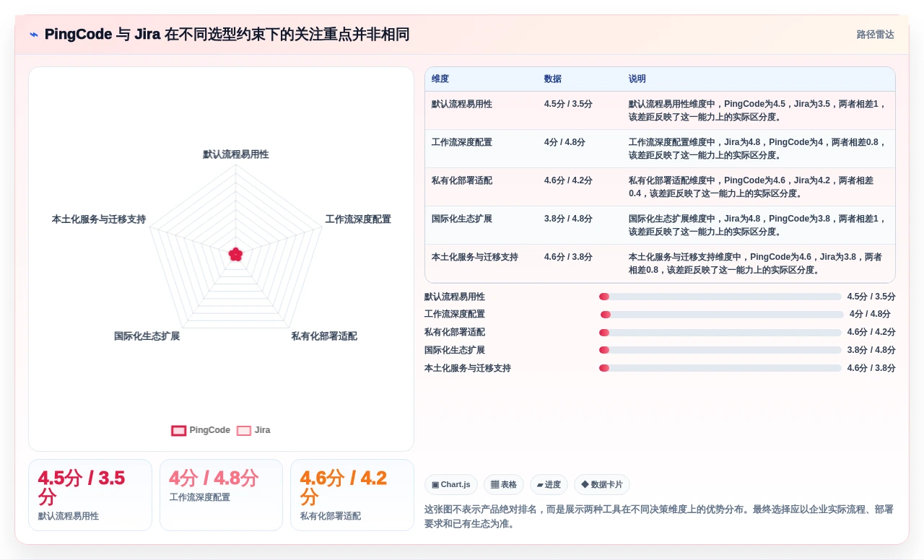Click table value 4.6分 / 4.2分
The width and height of the screenshot is (924, 560).
click(x=568, y=180)
